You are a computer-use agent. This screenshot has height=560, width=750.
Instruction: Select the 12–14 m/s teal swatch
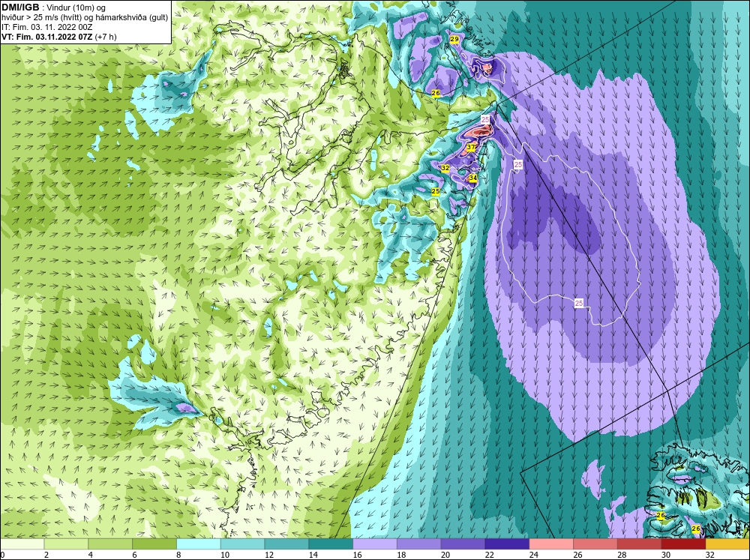click(286, 544)
